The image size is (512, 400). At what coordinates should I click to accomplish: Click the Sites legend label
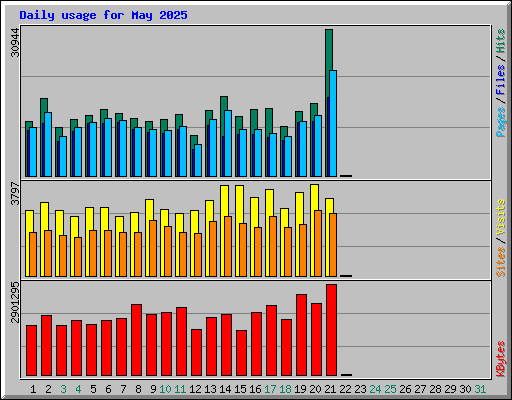point(501,262)
